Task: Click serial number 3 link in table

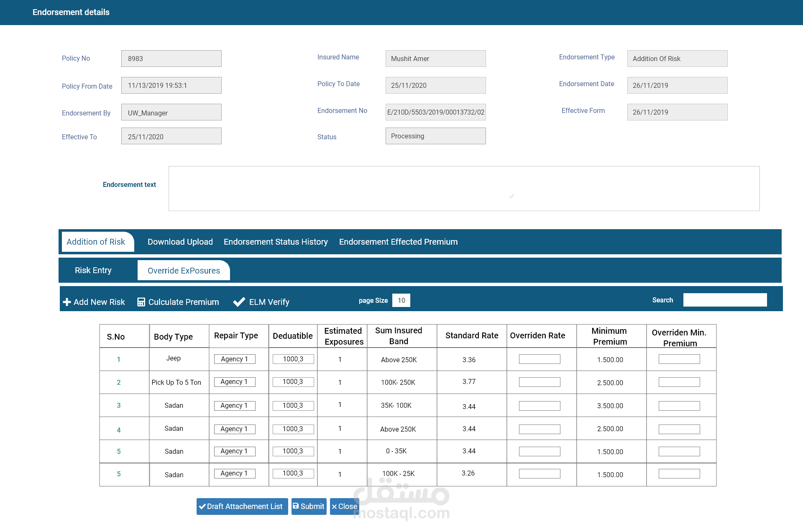Action: pos(119,405)
